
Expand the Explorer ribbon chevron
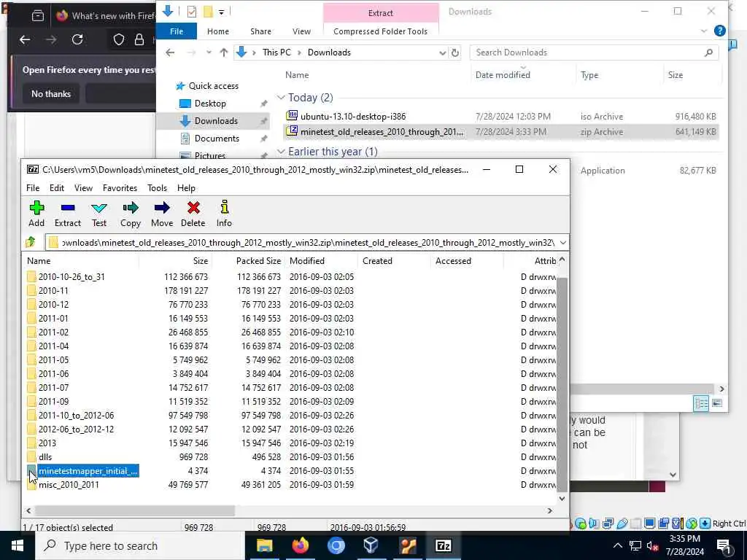[704, 31]
